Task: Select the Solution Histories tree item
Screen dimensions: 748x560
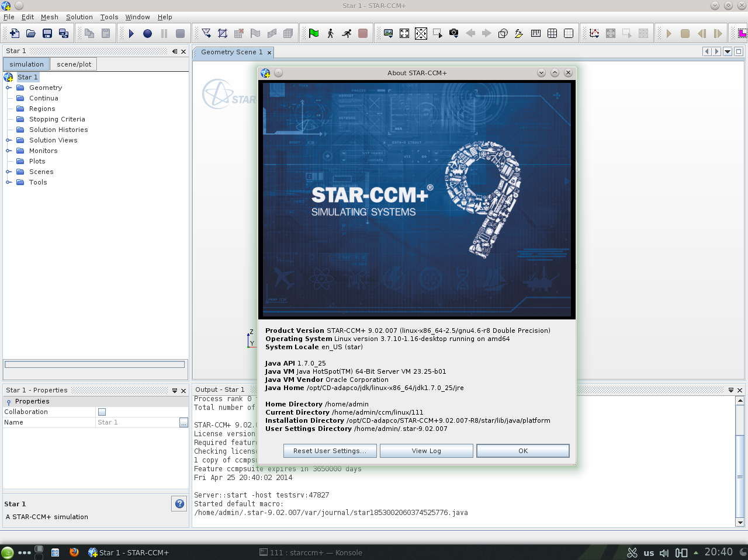Action: tap(58, 130)
